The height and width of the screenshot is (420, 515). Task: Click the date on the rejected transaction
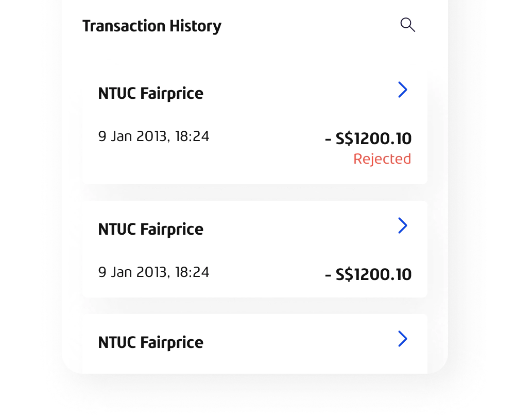153,136
